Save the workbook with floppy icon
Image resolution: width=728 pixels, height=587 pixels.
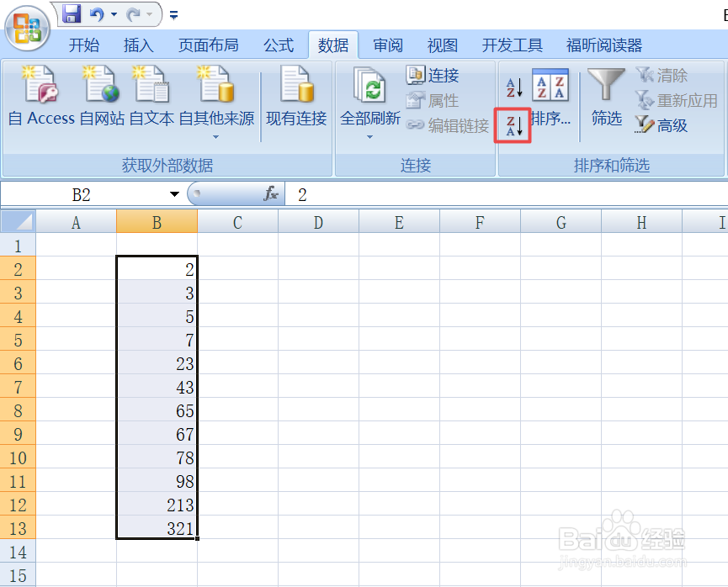72,14
